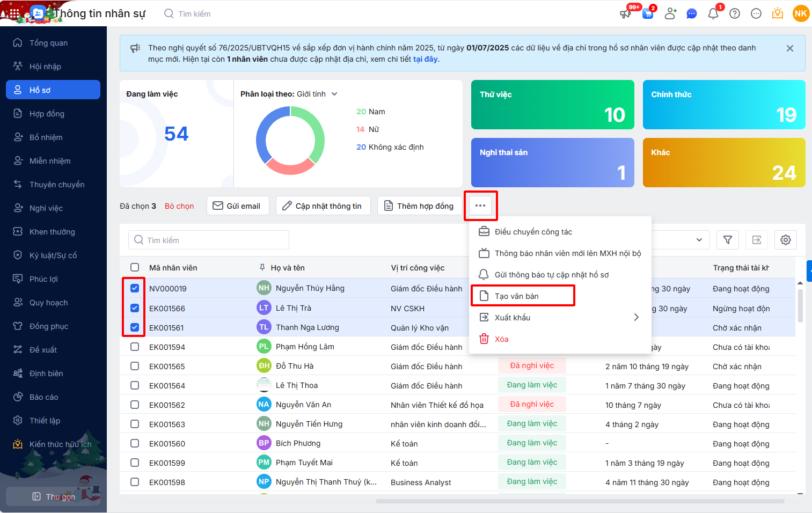
Task: Click the add user icon in header
Action: [x=670, y=14]
